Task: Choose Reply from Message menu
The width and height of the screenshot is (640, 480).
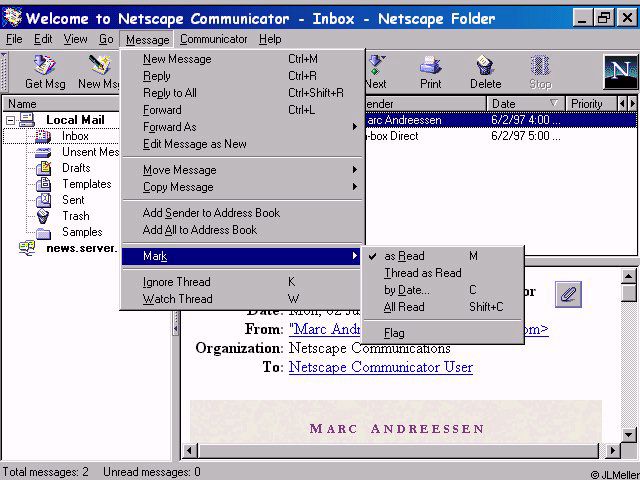Action: [242, 76]
